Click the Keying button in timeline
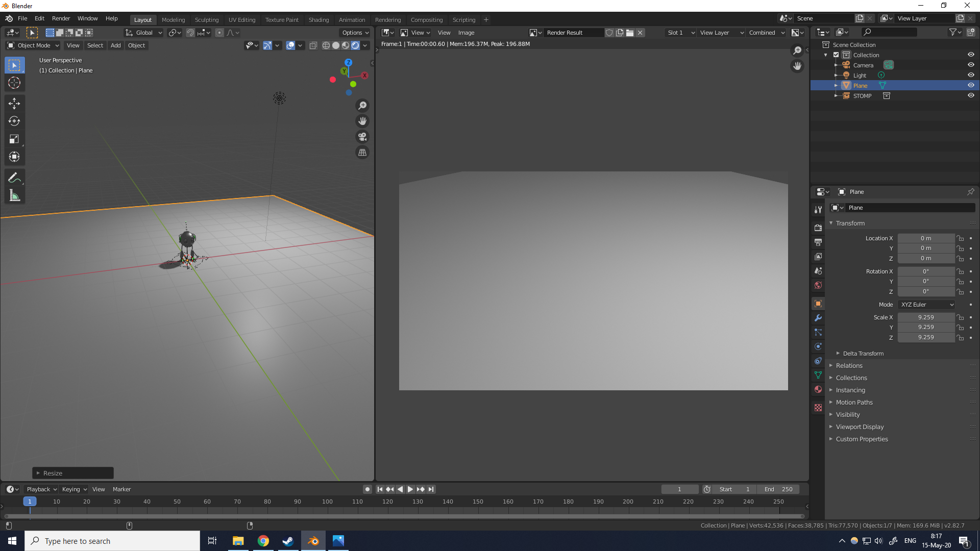Image resolution: width=980 pixels, height=551 pixels. (74, 489)
